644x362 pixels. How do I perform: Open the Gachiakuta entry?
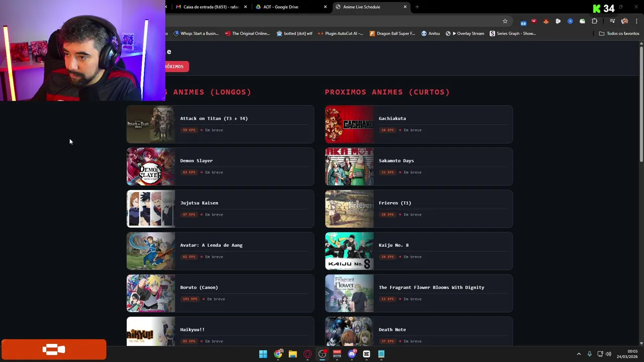(419, 124)
